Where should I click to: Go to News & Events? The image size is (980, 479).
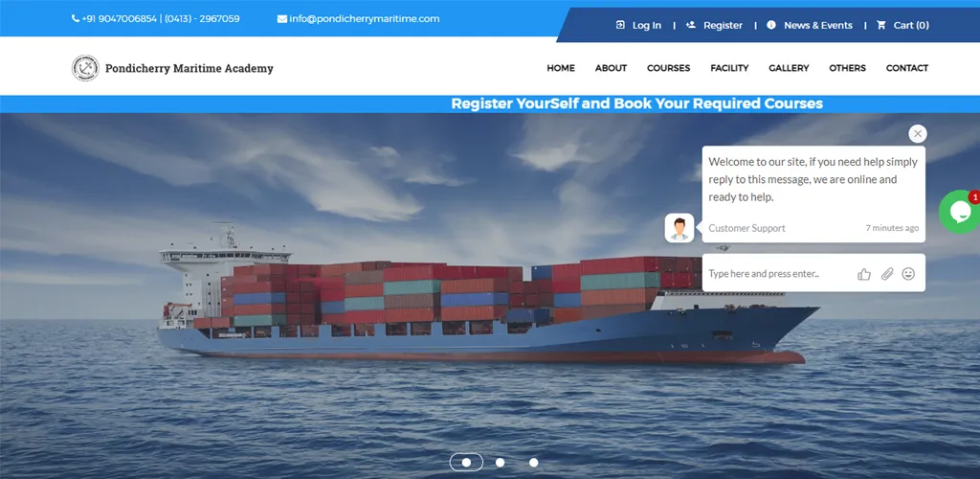[x=818, y=25]
